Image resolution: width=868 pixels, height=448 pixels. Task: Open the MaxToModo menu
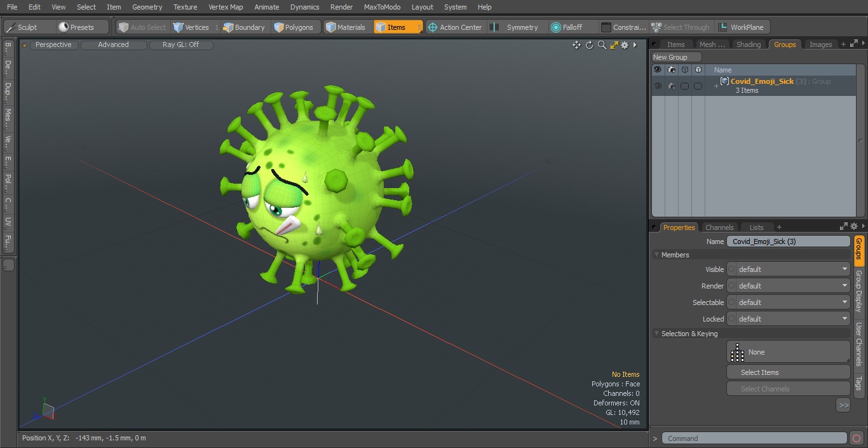click(x=382, y=7)
